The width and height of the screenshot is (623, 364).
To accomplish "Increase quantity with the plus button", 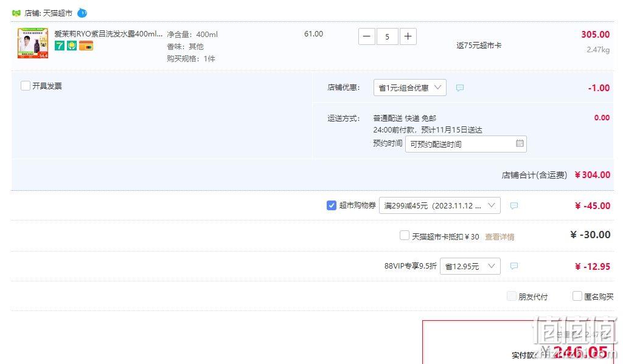I will click(x=408, y=36).
